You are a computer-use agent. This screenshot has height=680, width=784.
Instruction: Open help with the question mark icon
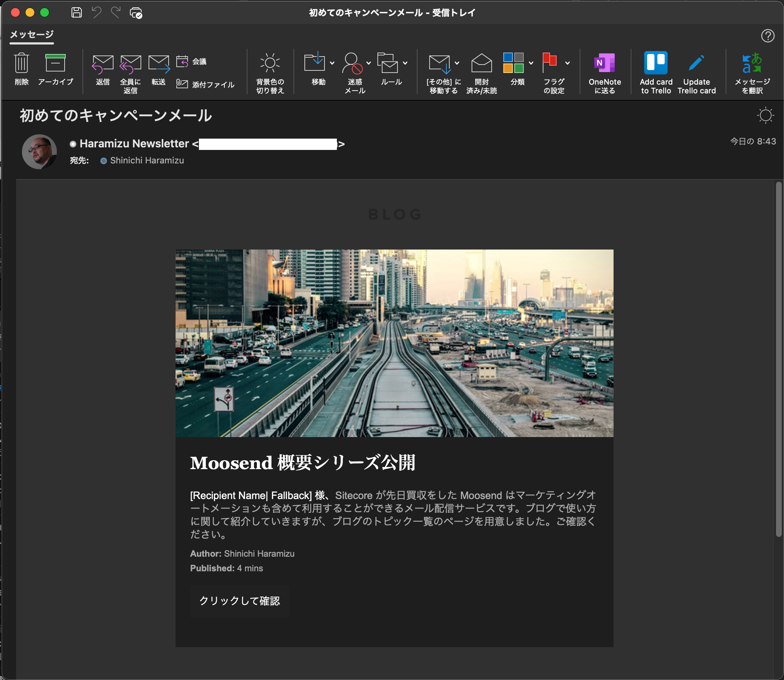point(768,36)
